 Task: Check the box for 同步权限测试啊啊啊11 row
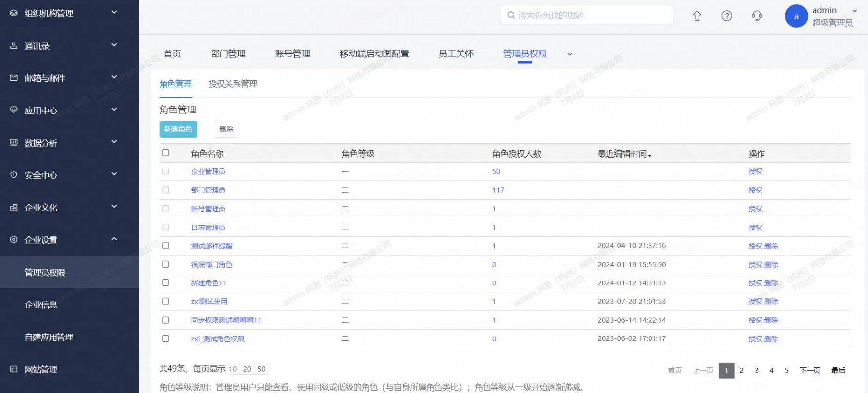click(165, 320)
